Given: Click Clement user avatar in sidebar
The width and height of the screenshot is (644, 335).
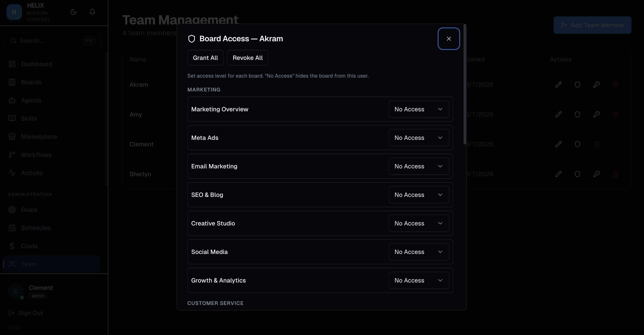Looking at the screenshot, I should pyautogui.click(x=16, y=291).
